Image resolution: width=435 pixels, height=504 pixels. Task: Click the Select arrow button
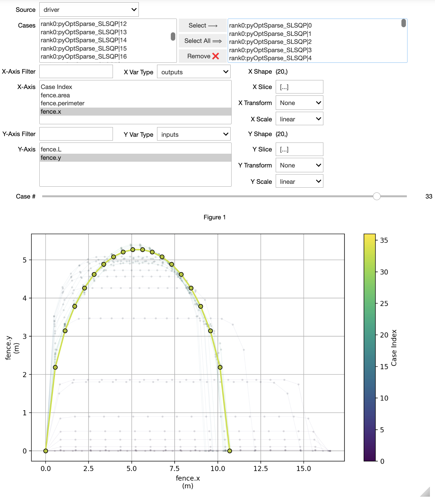click(203, 25)
